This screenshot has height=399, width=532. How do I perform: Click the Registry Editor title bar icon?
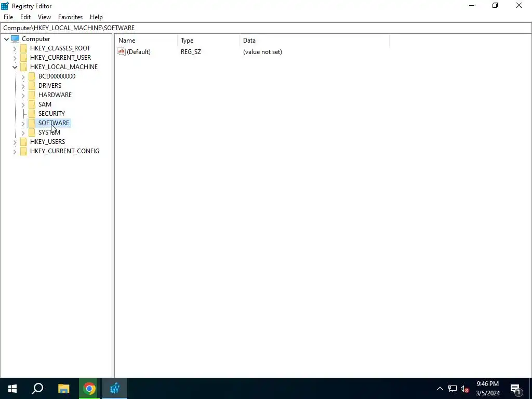tap(5, 6)
